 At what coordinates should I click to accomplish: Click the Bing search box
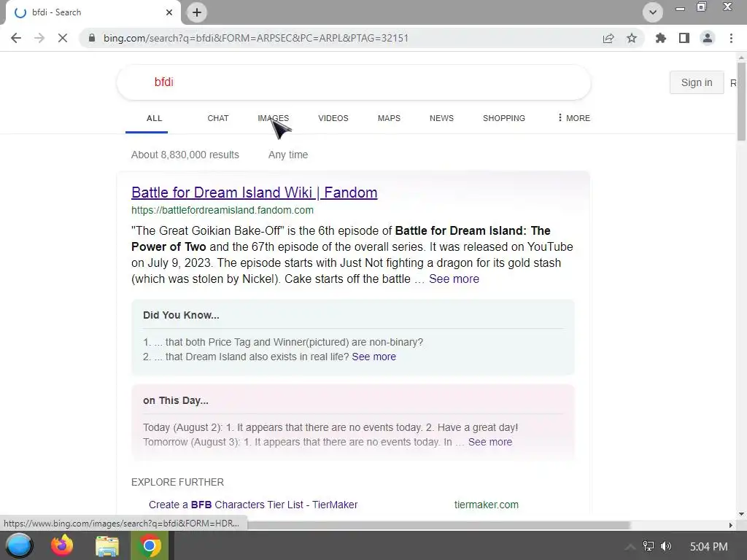tap(354, 82)
